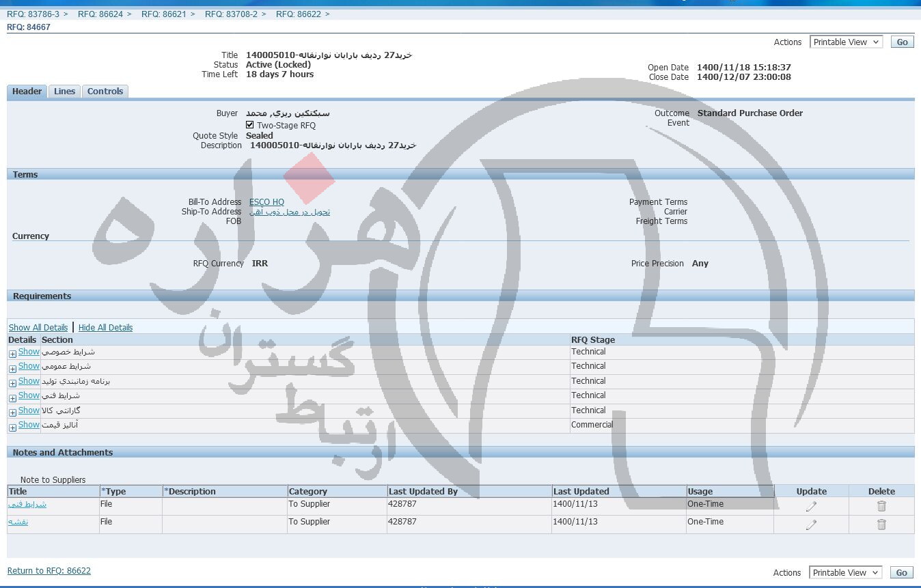Viewport: 921px width, 588px height.
Task: Click Show link for شرايط عمومي row
Action: coord(29,366)
